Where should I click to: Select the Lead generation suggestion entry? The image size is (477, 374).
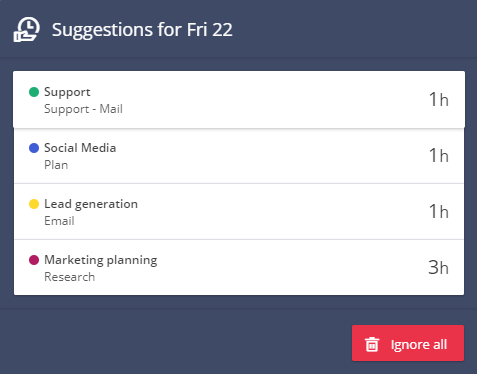point(239,212)
